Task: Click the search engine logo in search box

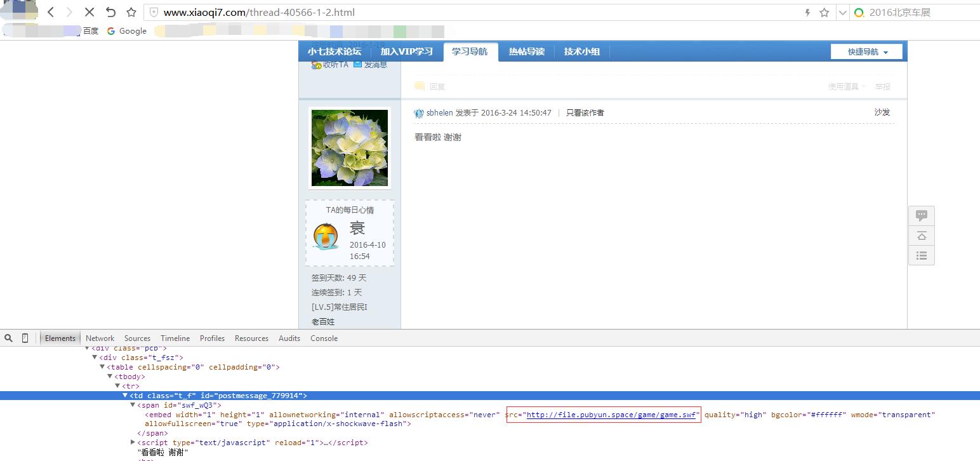Action: [859, 12]
